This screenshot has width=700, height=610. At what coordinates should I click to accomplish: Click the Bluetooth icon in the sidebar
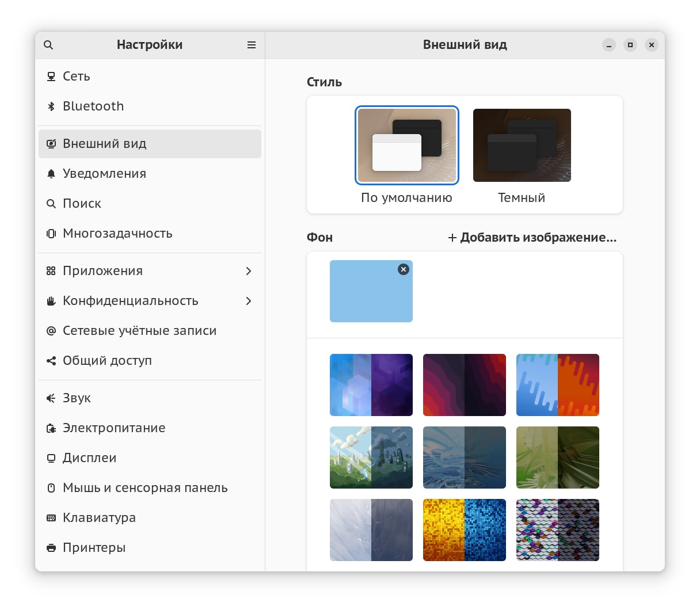click(x=51, y=106)
